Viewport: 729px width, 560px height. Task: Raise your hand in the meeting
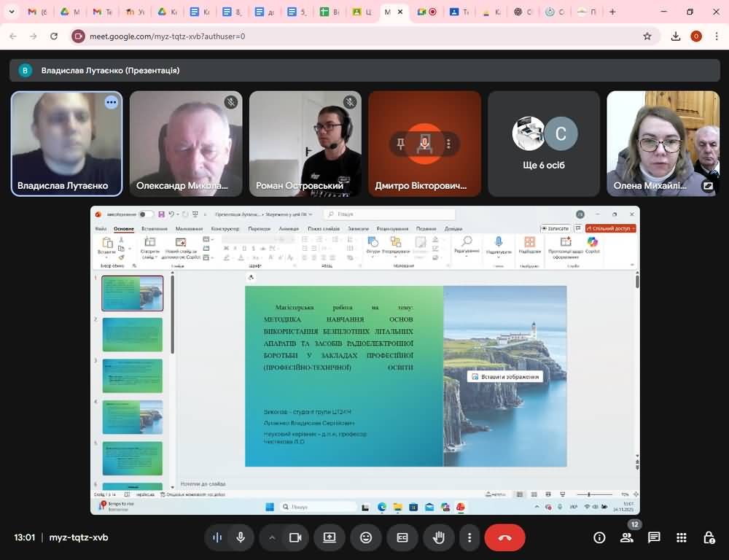coord(438,537)
